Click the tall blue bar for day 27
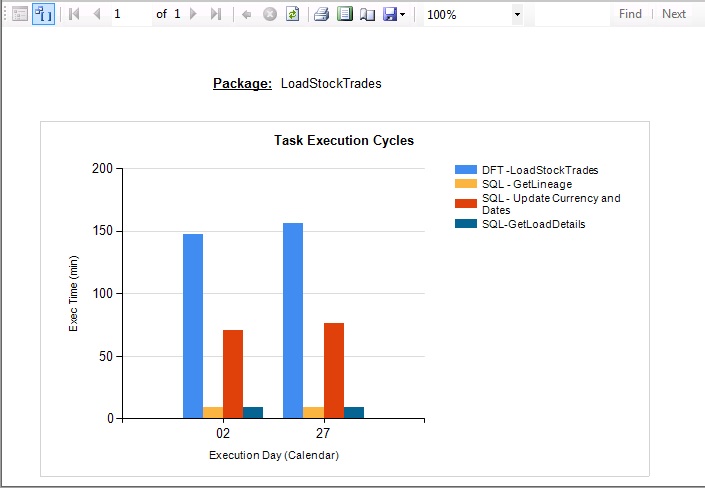705x488 pixels. point(293,320)
